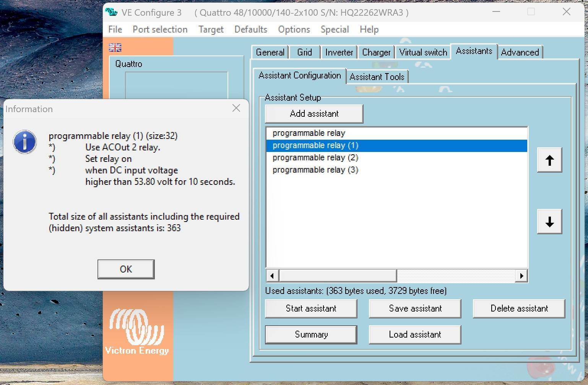Click the Load assistant button
Screen dimensions: 588x385
point(415,334)
